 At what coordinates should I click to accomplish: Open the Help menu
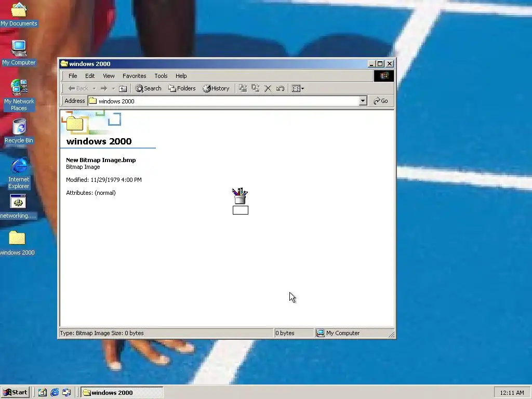[181, 76]
